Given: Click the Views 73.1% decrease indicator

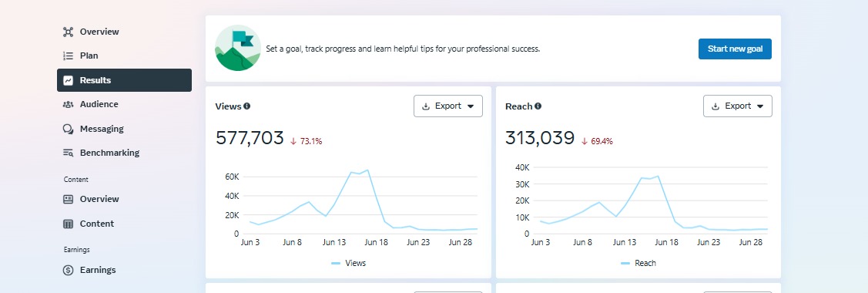Looking at the screenshot, I should (306, 141).
